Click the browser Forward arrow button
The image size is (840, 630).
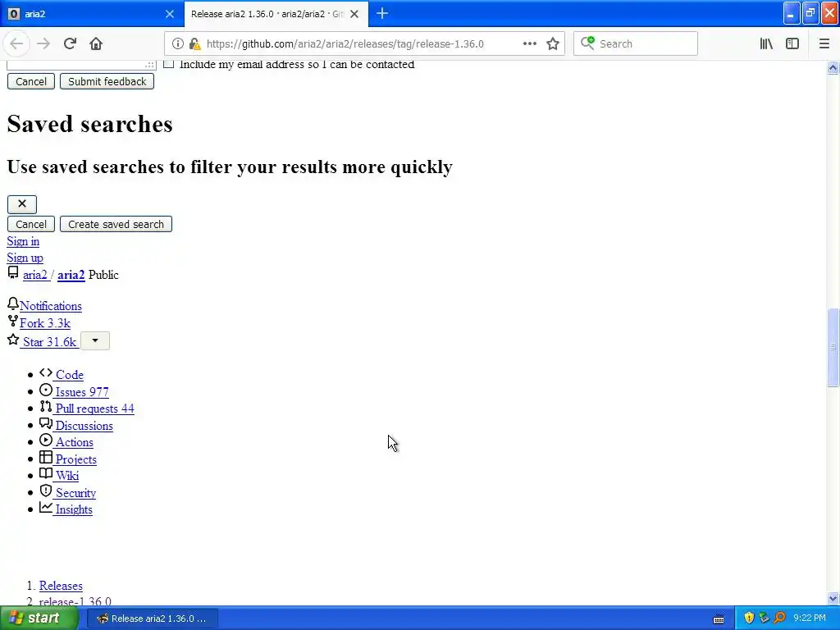pos(43,44)
